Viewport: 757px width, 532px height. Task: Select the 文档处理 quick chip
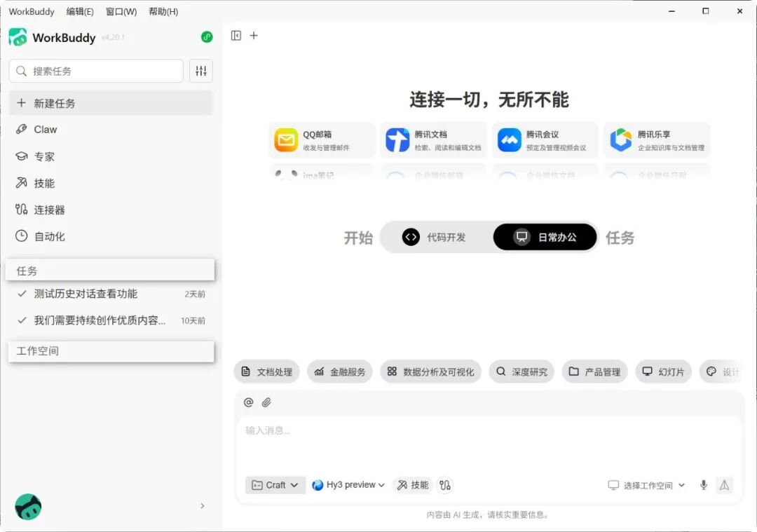click(267, 371)
